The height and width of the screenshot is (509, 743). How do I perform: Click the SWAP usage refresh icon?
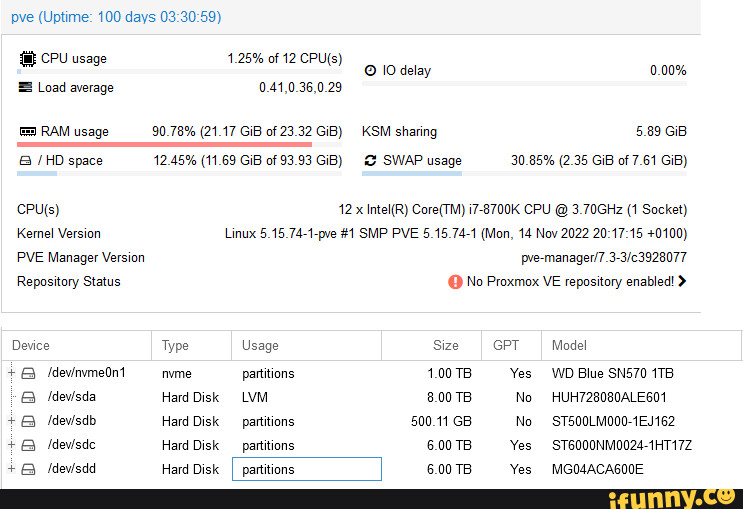tap(370, 160)
